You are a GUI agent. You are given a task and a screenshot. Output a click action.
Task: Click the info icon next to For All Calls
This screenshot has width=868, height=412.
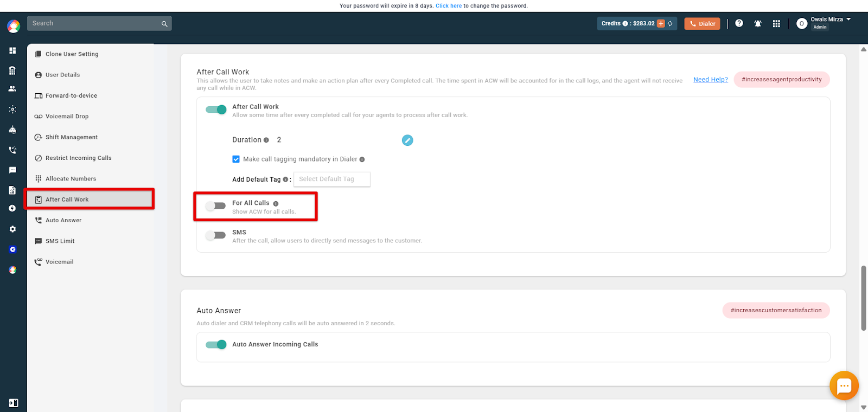point(276,204)
